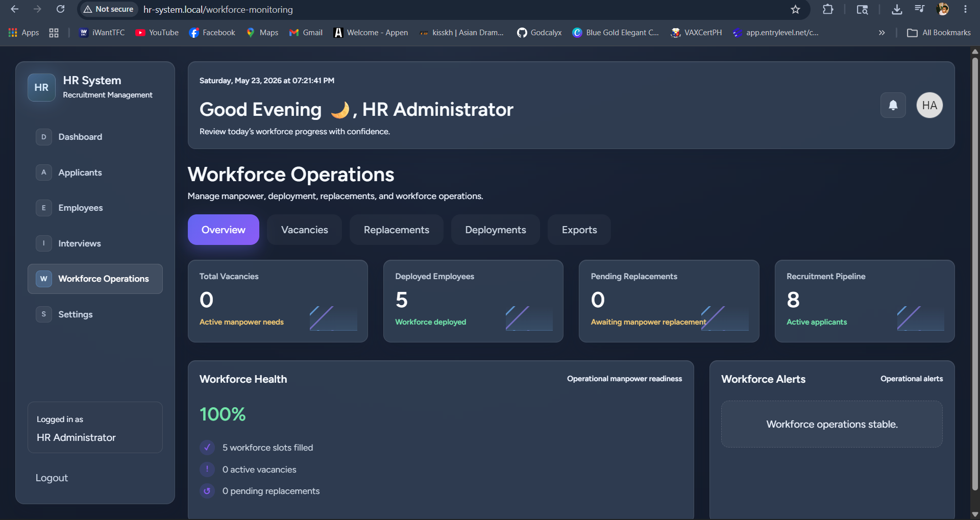Click the Deployed Employees card
The image size is (980, 520).
click(473, 301)
